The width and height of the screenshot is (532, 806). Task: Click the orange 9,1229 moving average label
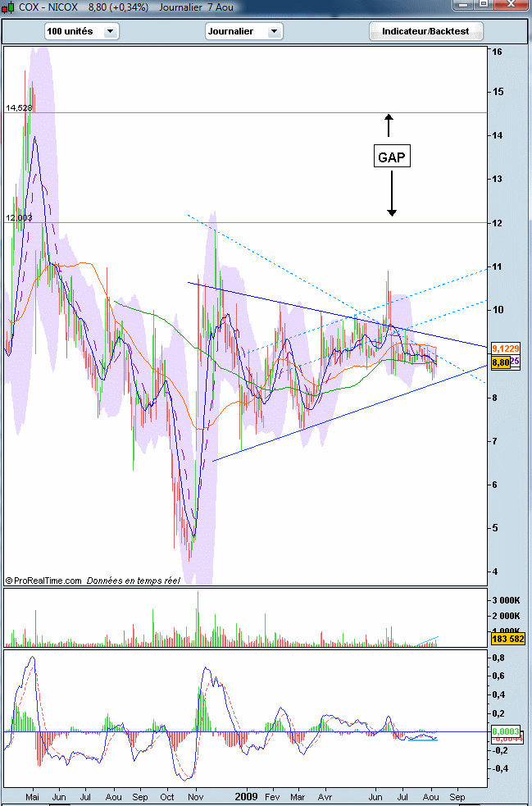[506, 347]
